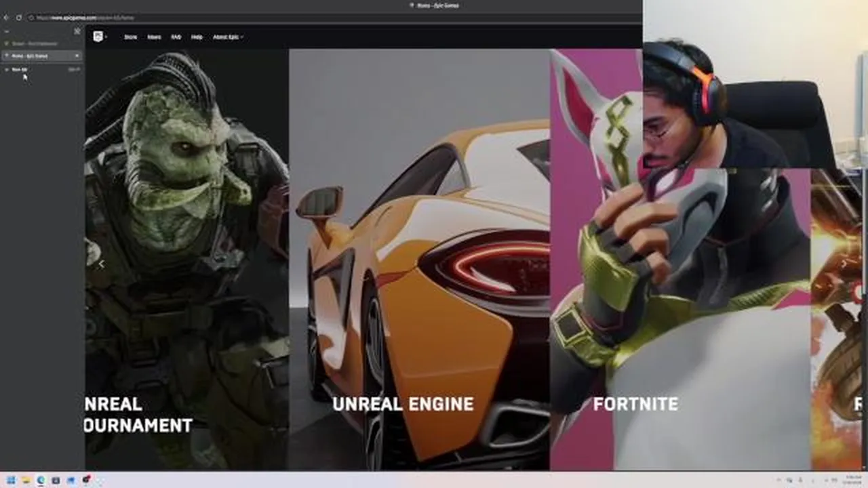This screenshot has height=488, width=868.
Task: Click the UNREAL TOURNAMENT title text
Action: coord(138,415)
